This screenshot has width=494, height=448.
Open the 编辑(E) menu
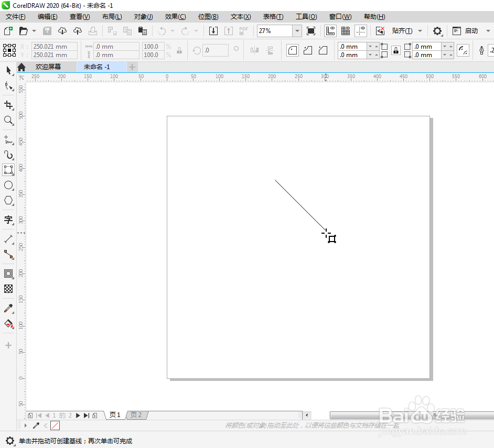(48, 17)
